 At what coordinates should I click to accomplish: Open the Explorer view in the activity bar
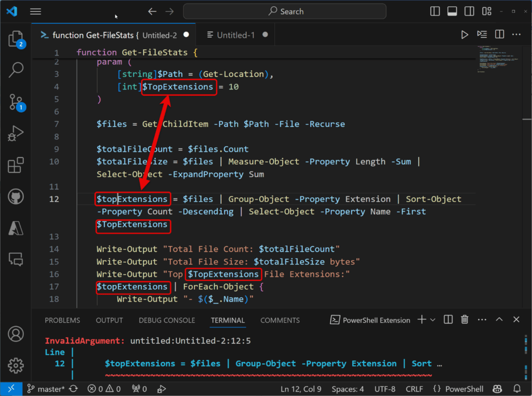click(16, 39)
